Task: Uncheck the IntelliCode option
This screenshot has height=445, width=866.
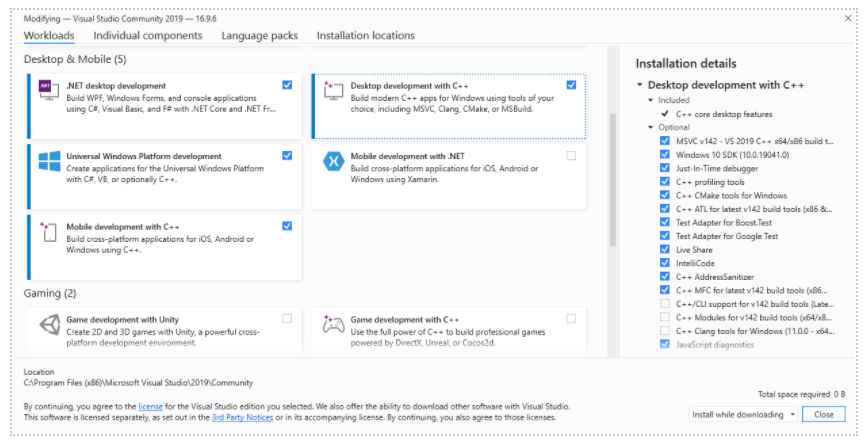Action: coord(665,263)
